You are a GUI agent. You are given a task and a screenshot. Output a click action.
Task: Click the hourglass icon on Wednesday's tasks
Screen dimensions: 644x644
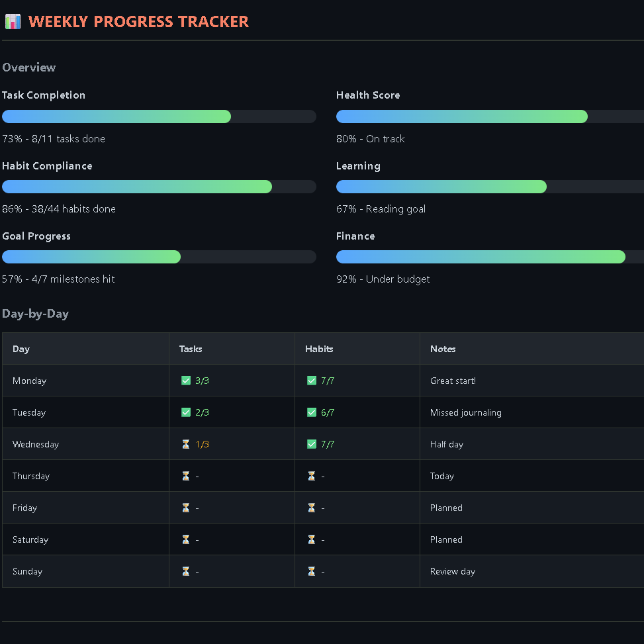coord(186,444)
